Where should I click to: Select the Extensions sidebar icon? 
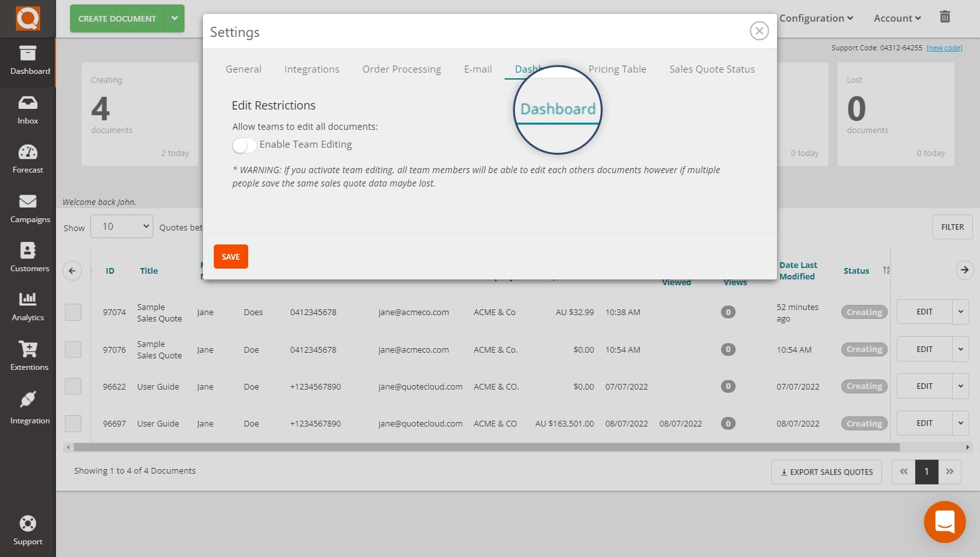pyautogui.click(x=27, y=355)
